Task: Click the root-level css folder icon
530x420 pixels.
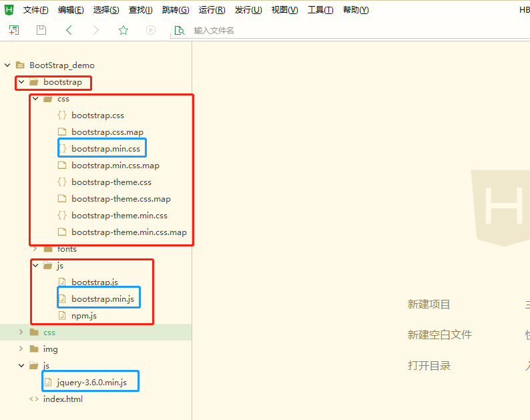Action: 34,332
